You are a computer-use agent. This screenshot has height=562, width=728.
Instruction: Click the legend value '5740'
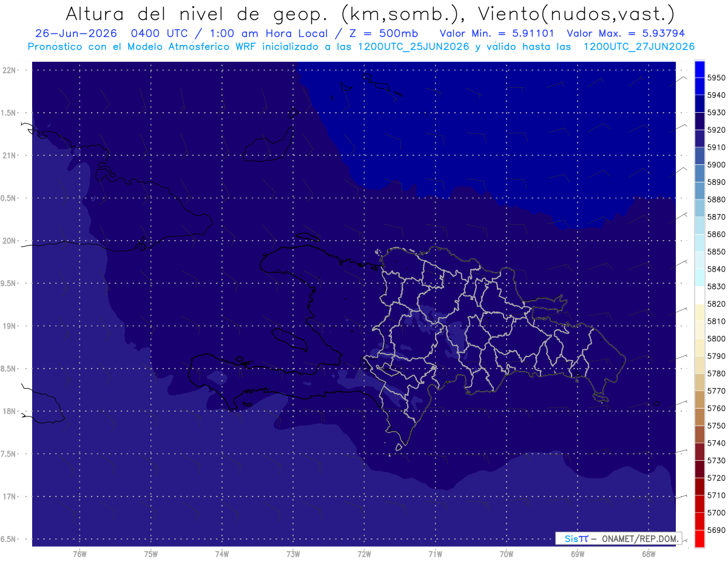point(716,443)
